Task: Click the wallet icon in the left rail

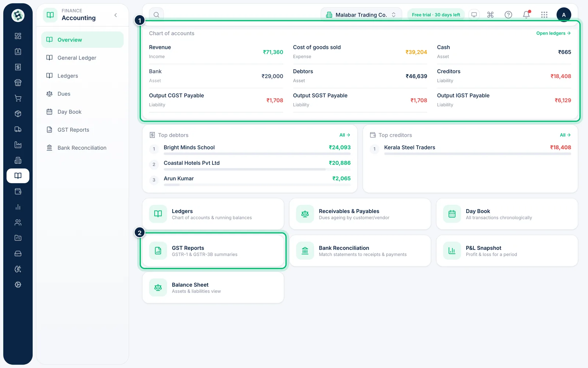Action: 18,191
